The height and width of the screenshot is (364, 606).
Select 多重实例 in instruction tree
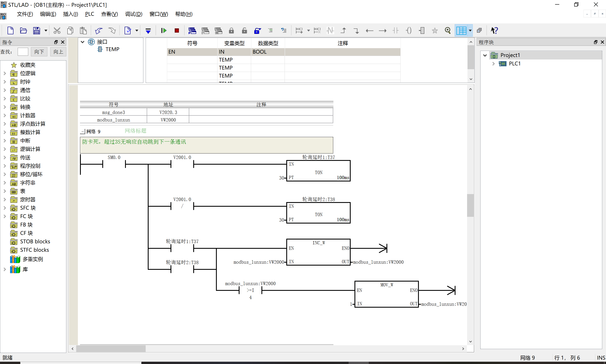point(33,259)
